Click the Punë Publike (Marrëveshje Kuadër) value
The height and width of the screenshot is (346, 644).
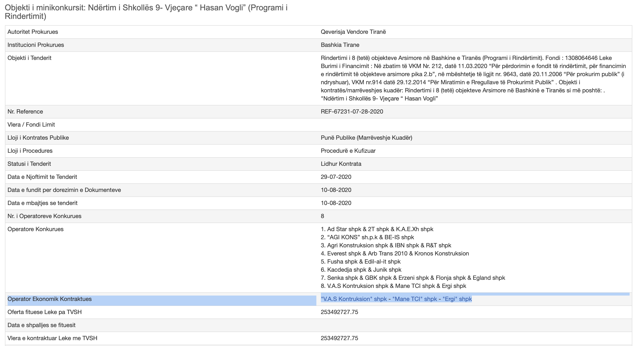coord(366,138)
